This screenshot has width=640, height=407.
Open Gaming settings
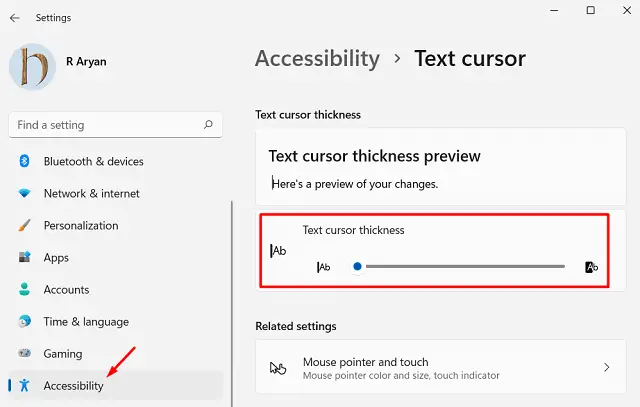click(63, 354)
